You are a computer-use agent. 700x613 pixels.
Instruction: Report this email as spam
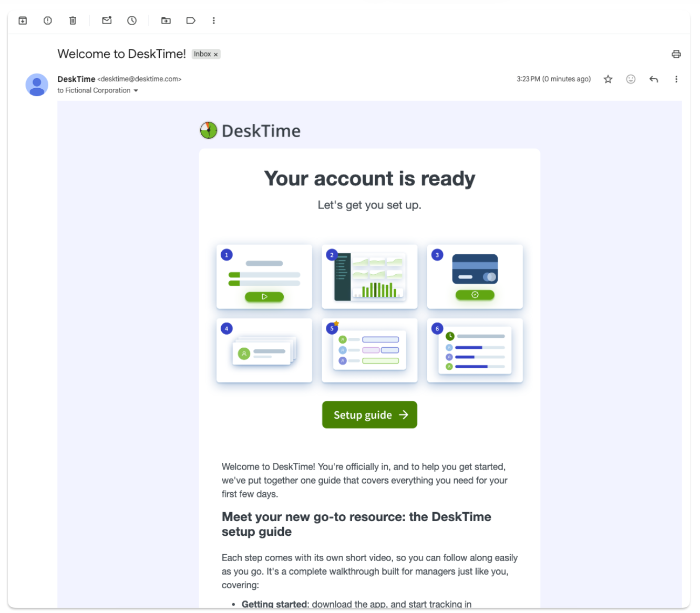[x=48, y=20]
